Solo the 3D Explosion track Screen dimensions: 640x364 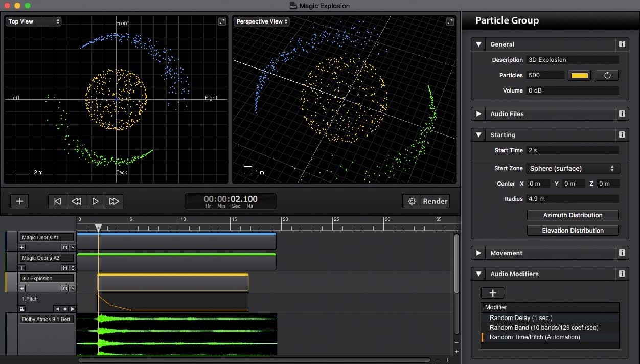pyautogui.click(x=73, y=288)
